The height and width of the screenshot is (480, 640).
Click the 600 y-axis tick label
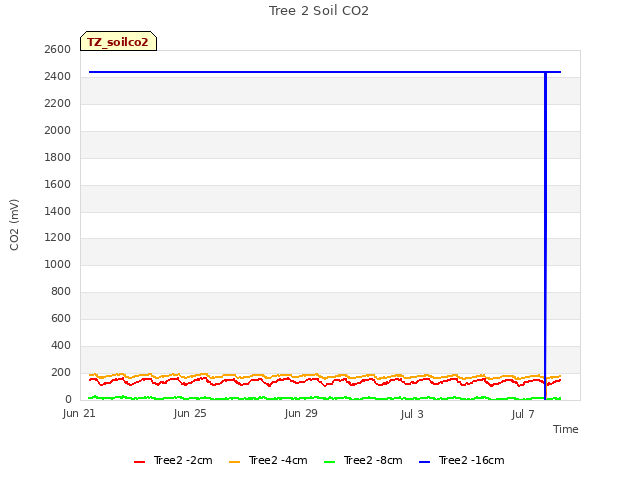pyautogui.click(x=61, y=319)
